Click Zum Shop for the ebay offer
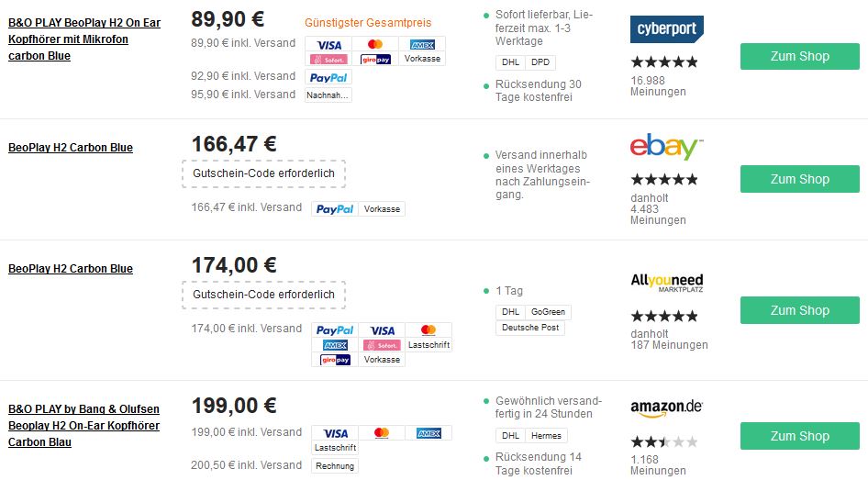Image resolution: width=868 pixels, height=480 pixels. 800,179
